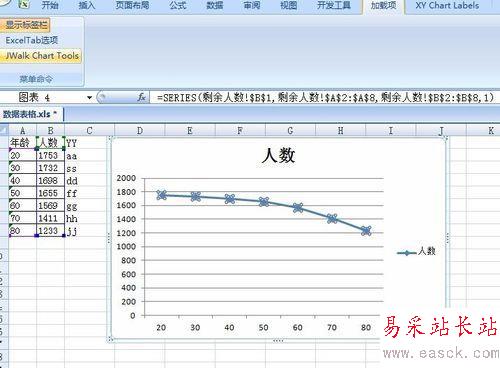This screenshot has height=368, width=500.
Task: Click the chart legend entry 人数
Action: click(x=416, y=251)
